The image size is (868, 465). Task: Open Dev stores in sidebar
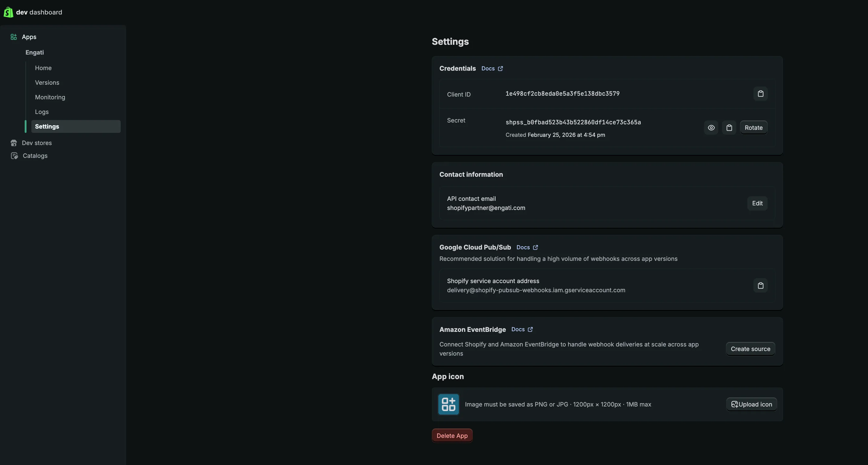click(37, 143)
